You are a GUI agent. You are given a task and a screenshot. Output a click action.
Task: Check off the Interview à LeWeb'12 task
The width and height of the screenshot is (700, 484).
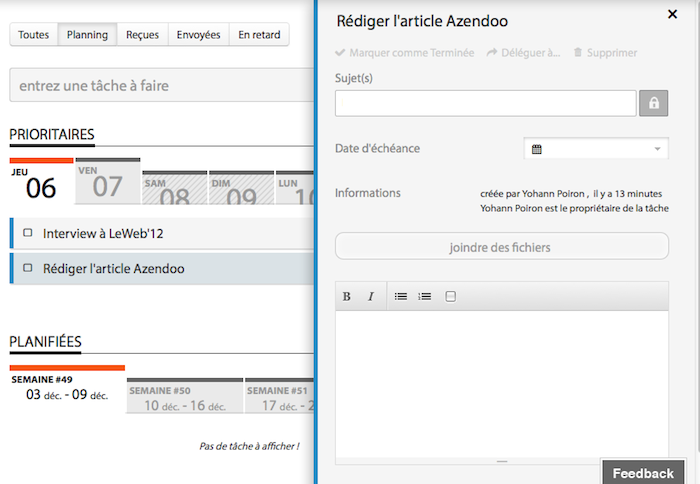28,233
